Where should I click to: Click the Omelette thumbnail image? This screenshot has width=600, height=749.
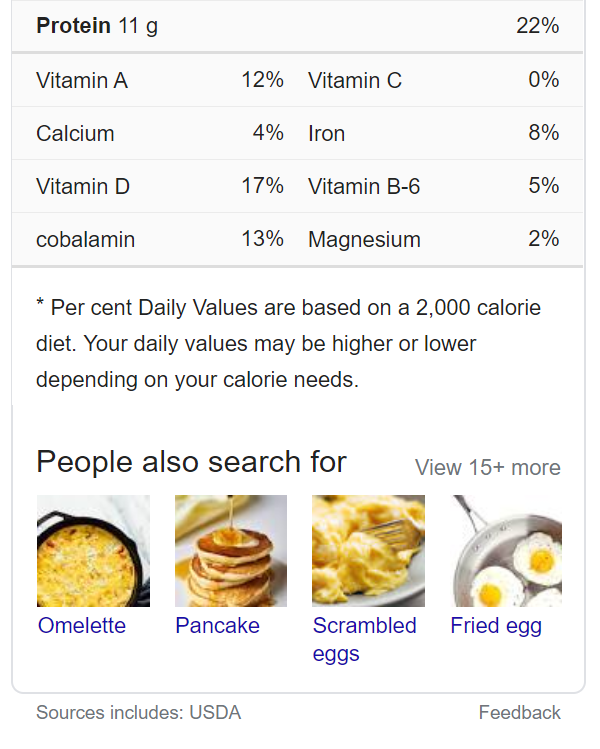tap(93, 551)
